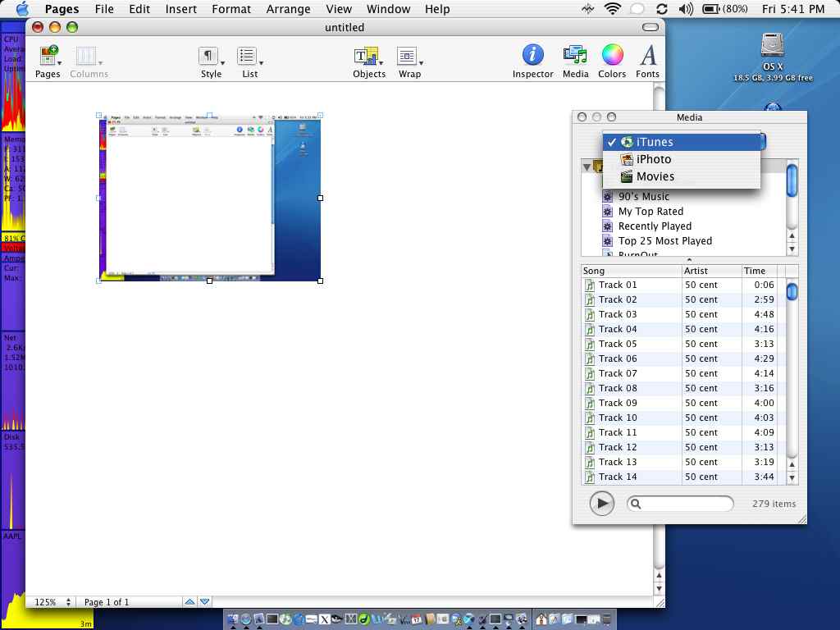
Task: Click the Media search input field
Action: tap(680, 504)
